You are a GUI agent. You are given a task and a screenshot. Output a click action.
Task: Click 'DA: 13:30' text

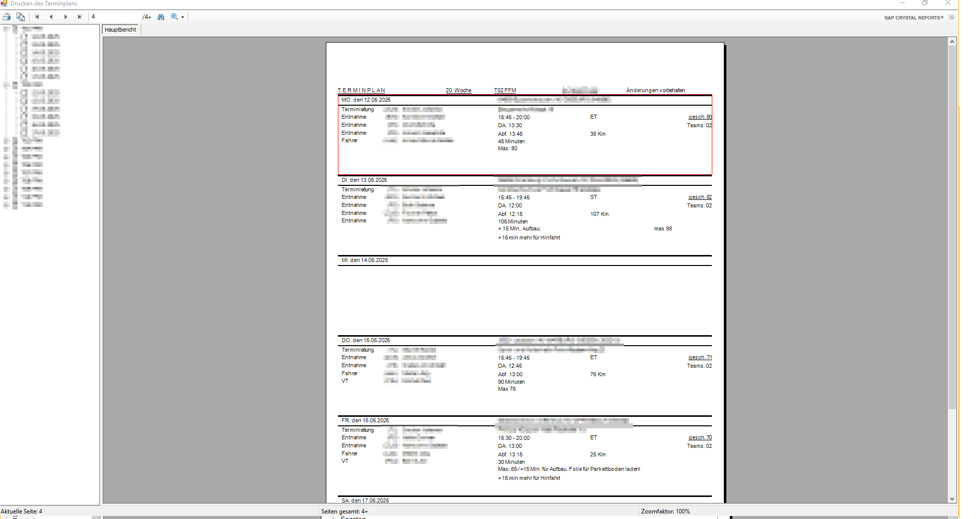coord(510,126)
